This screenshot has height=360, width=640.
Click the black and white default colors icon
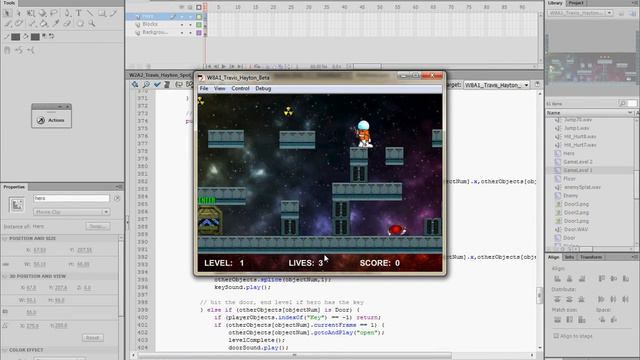click(x=44, y=36)
